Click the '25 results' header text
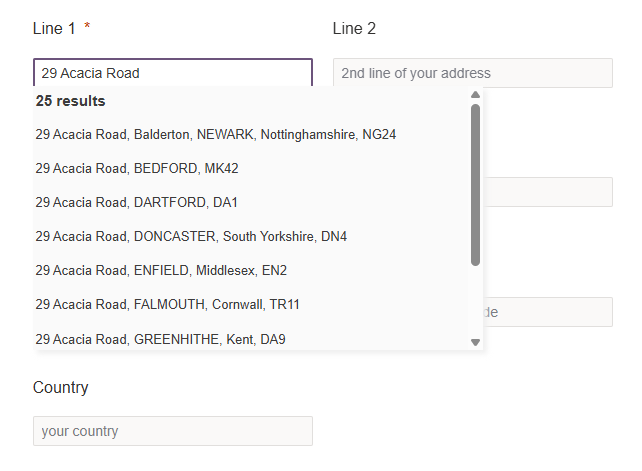The image size is (642, 471). (x=71, y=101)
